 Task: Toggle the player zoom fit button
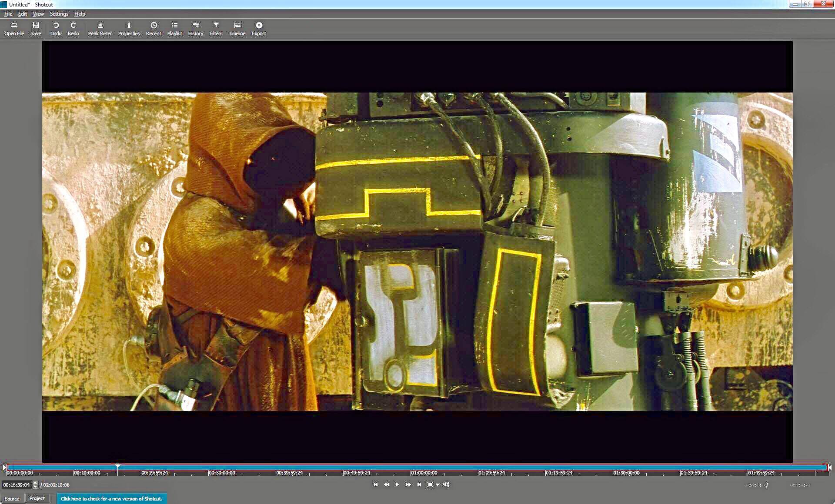tap(430, 484)
